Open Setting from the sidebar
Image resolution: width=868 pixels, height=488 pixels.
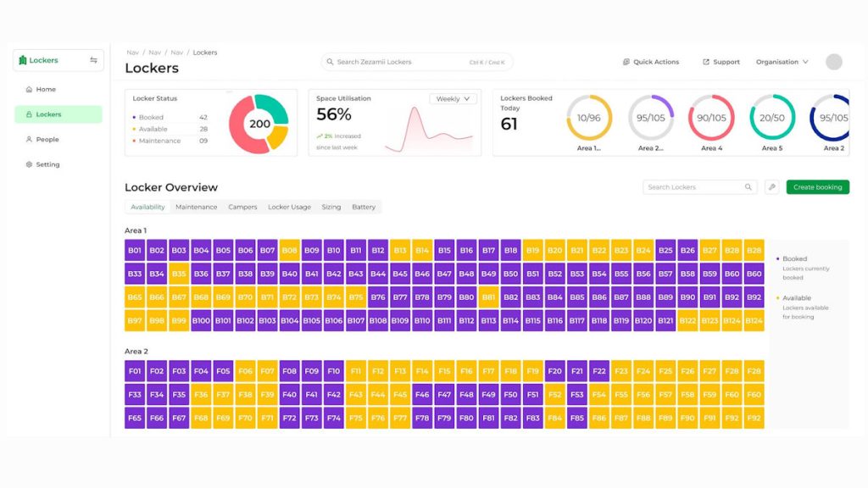coord(47,165)
